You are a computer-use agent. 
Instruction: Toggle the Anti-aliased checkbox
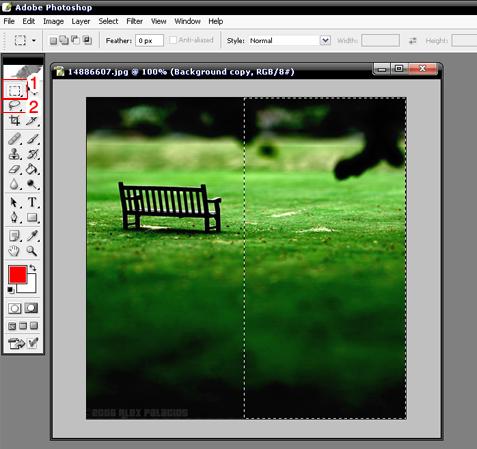[173, 40]
